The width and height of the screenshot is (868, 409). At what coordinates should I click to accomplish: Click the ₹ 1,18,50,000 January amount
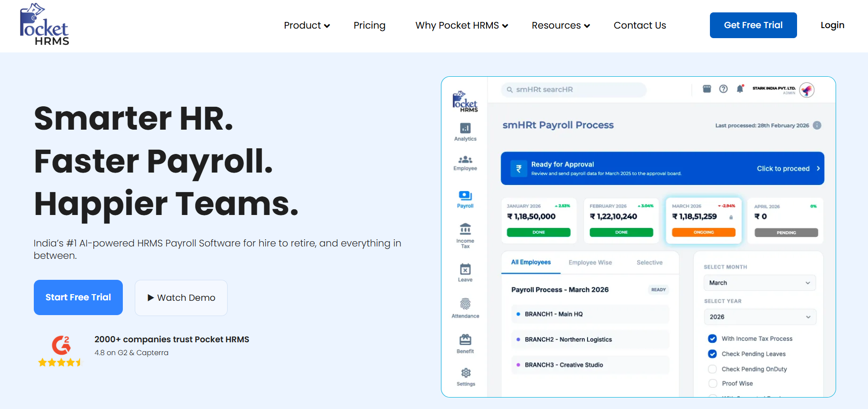click(531, 216)
